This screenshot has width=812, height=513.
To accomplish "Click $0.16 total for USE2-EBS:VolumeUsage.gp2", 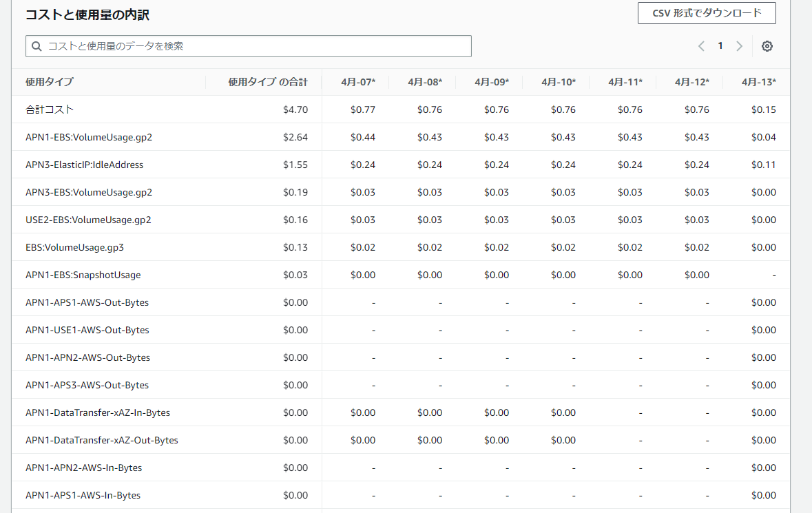I will point(295,220).
